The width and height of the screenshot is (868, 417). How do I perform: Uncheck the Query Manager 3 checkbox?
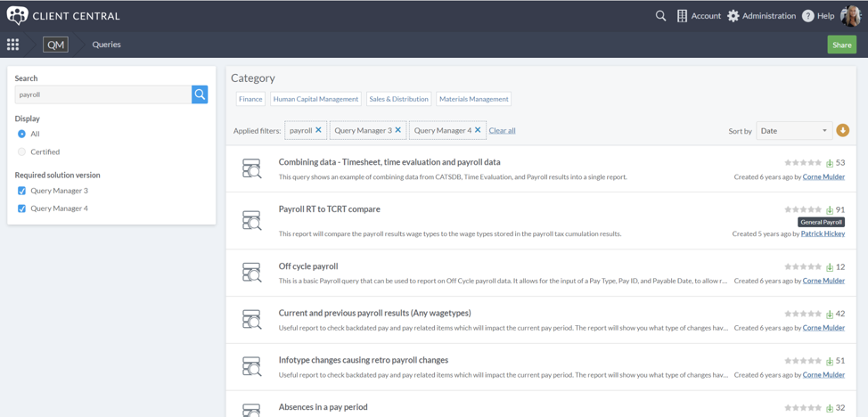click(x=22, y=191)
